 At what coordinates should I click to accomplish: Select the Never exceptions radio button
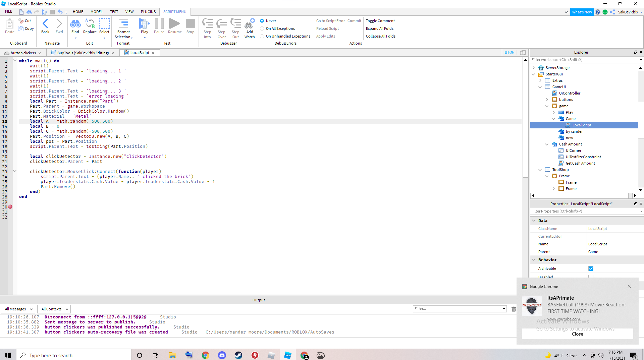tap(262, 20)
